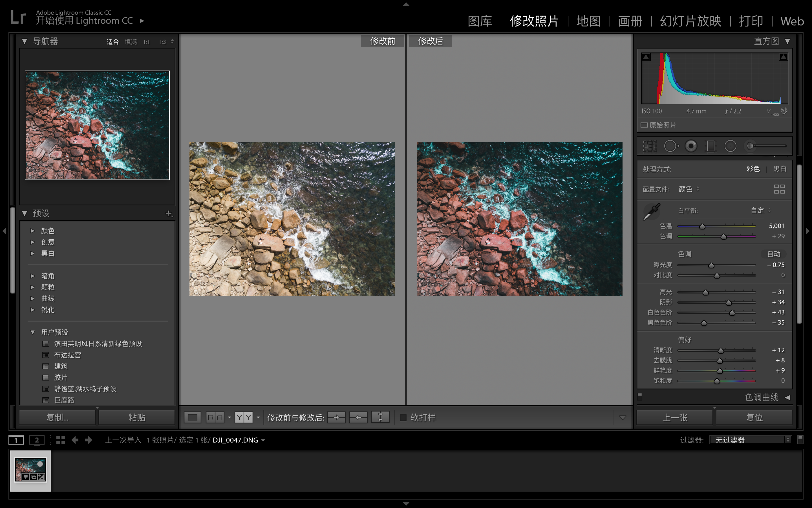This screenshot has width=812, height=508.
Task: Click the 曝光度 exposure slider handle
Action: (x=711, y=265)
